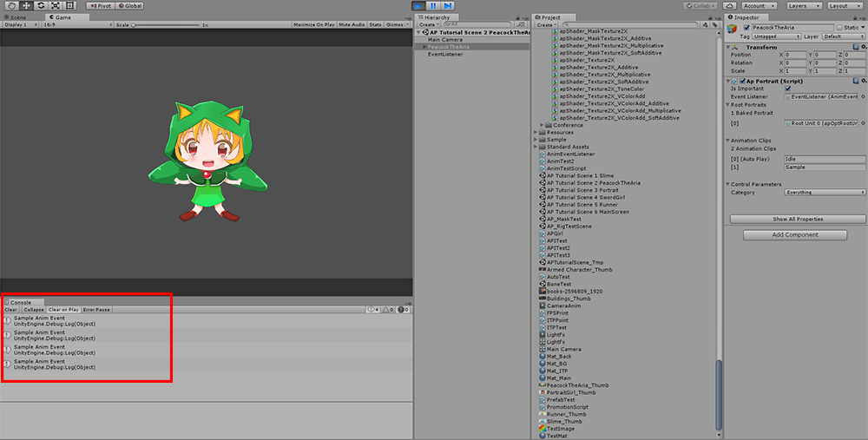Select the first Sample Anim Event log

click(206, 321)
